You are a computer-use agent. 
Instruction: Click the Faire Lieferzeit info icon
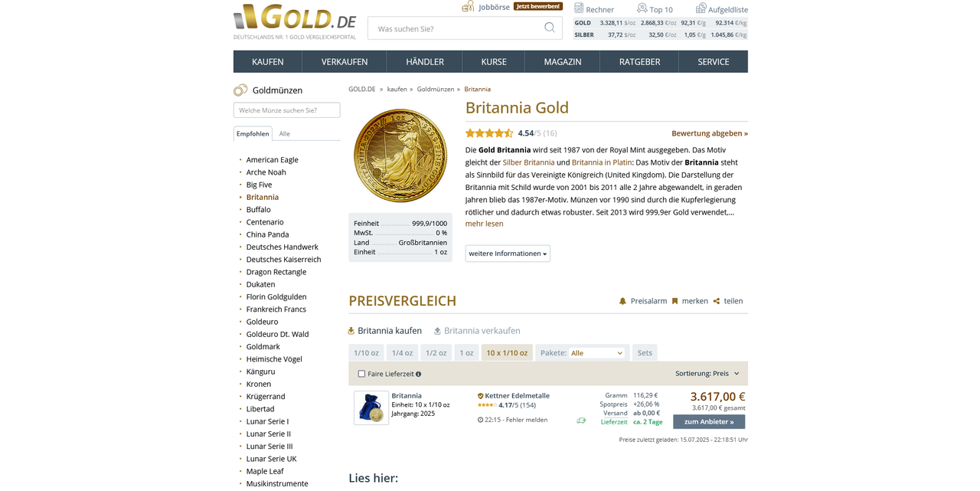pyautogui.click(x=418, y=375)
